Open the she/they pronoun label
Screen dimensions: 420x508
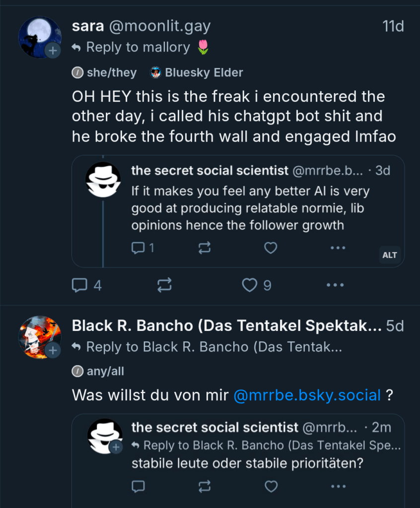pos(105,72)
